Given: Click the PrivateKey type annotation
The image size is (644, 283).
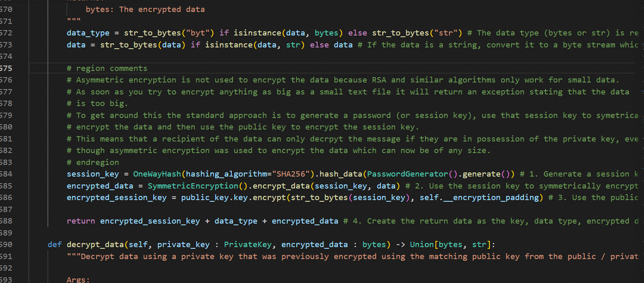Looking at the screenshot, I should coord(248,245).
